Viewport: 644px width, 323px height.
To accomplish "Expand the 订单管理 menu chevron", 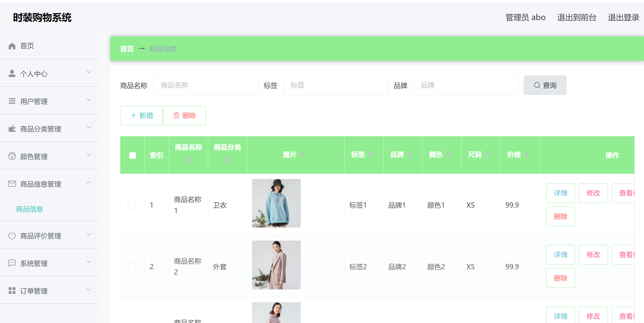I will click(x=89, y=289).
